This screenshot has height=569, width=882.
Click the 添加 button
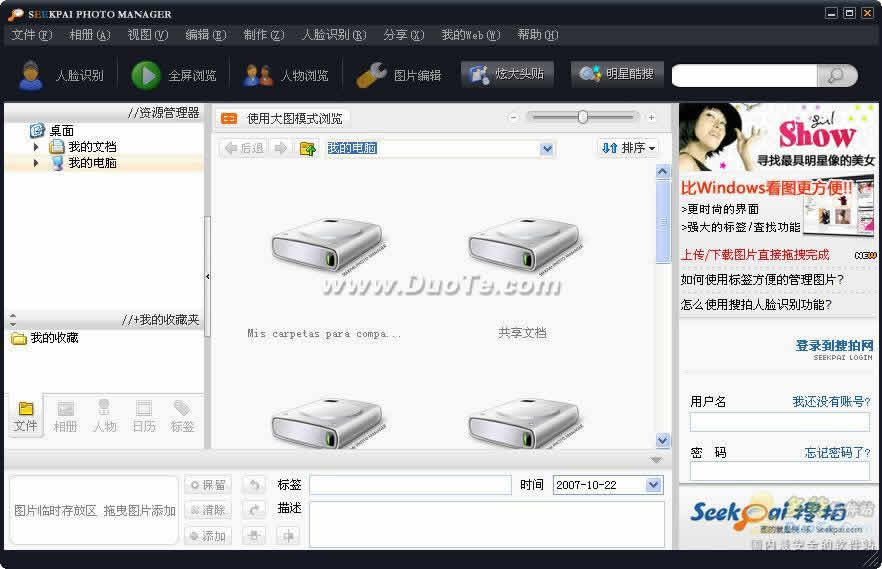click(208, 536)
